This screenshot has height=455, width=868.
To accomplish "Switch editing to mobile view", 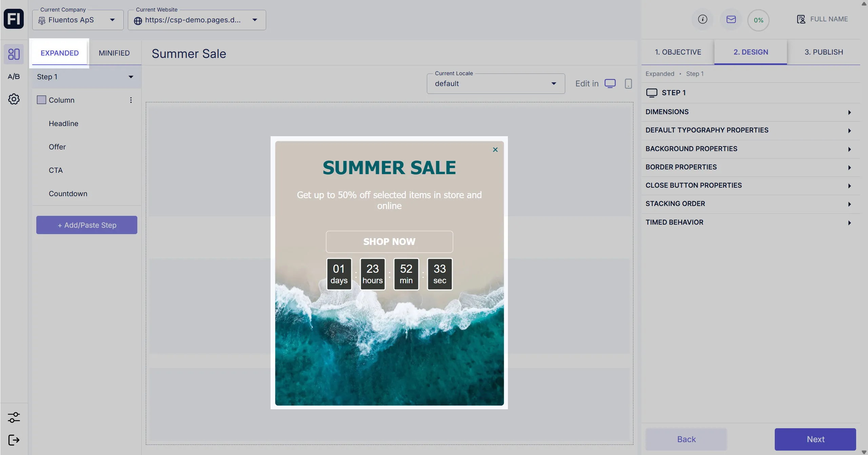I will point(628,84).
